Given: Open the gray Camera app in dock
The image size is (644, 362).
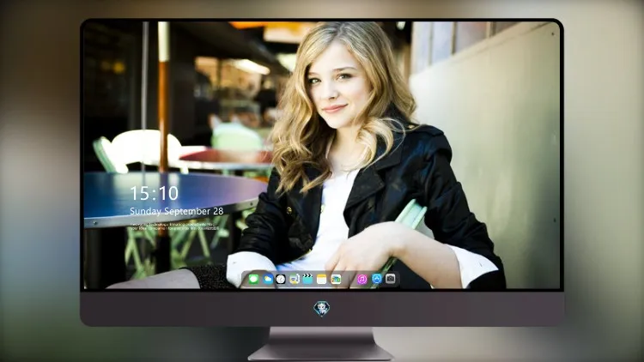Looking at the screenshot, I should [x=391, y=279].
